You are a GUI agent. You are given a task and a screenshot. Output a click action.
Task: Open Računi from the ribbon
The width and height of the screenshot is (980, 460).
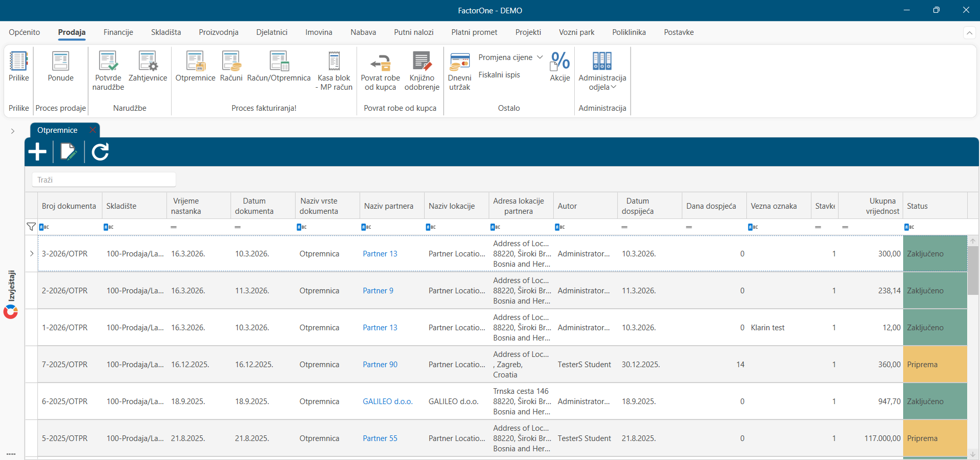click(231, 67)
